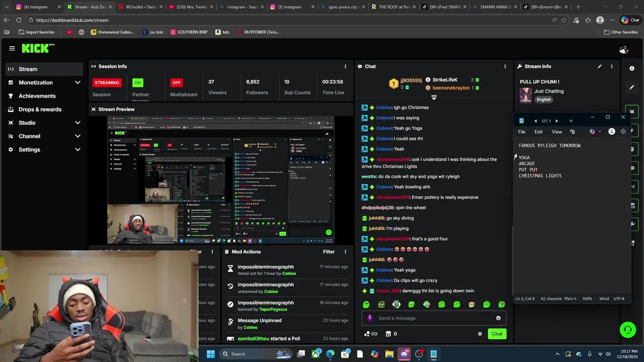The image size is (644, 362).
Task: Open Mod Actions Filter
Action: 329,252
